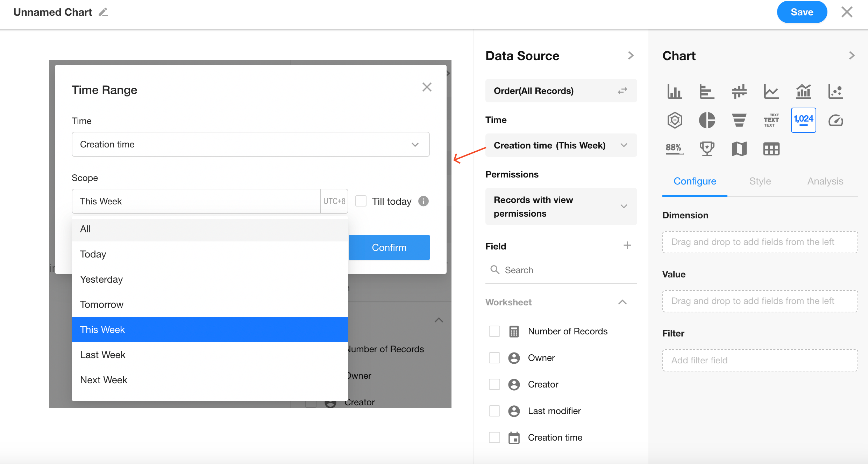Enable the Till today checkbox

[361, 201]
